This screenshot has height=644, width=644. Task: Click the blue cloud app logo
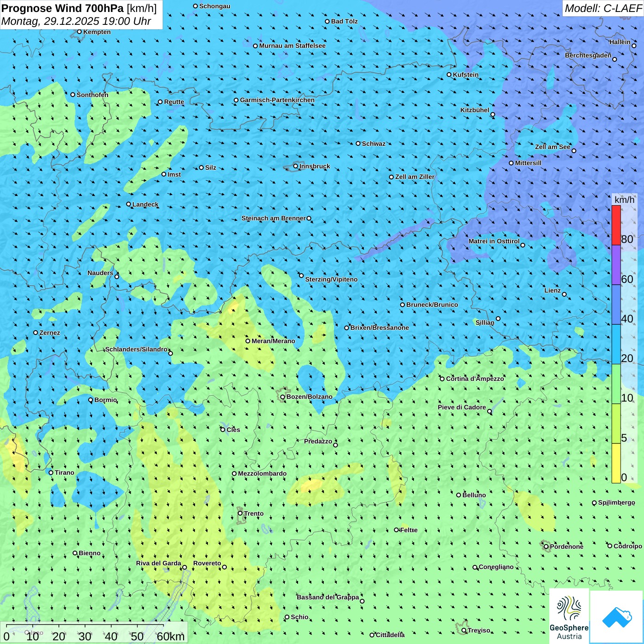pos(617,617)
